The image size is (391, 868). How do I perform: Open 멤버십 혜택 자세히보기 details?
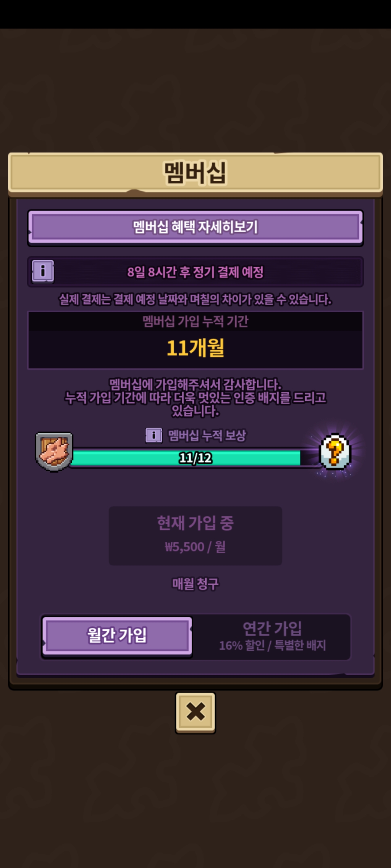coord(195,227)
